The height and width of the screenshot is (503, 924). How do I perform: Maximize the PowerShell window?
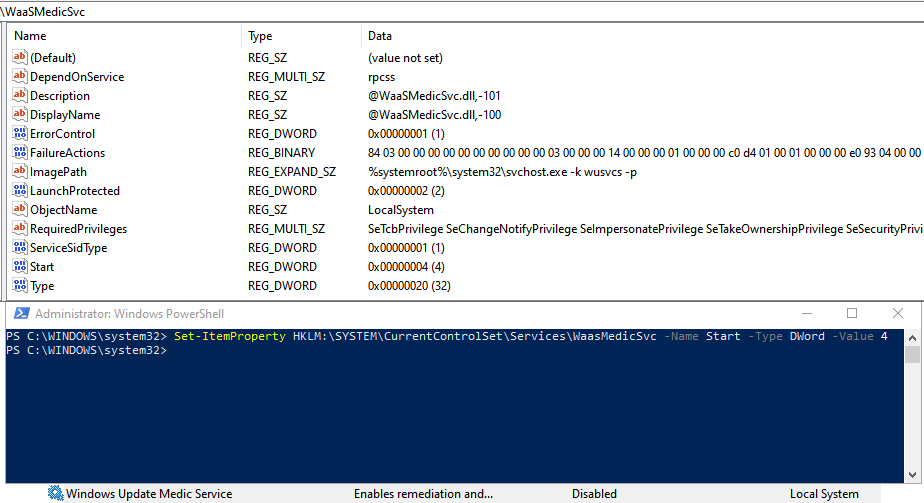(852, 313)
